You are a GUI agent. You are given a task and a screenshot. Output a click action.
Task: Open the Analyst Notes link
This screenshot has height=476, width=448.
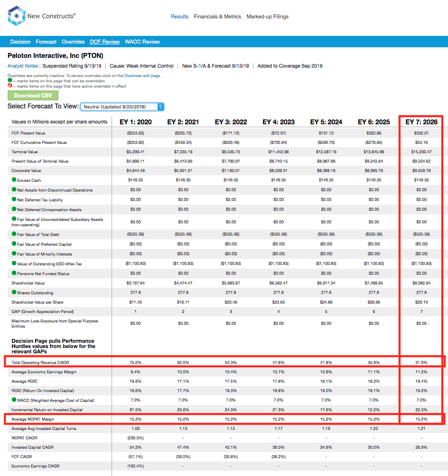23,66
